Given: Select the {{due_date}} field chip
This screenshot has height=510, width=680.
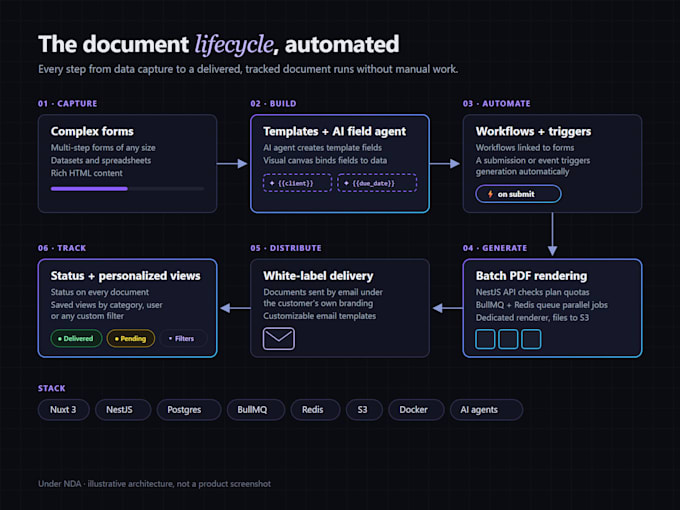Looking at the screenshot, I should (x=377, y=183).
